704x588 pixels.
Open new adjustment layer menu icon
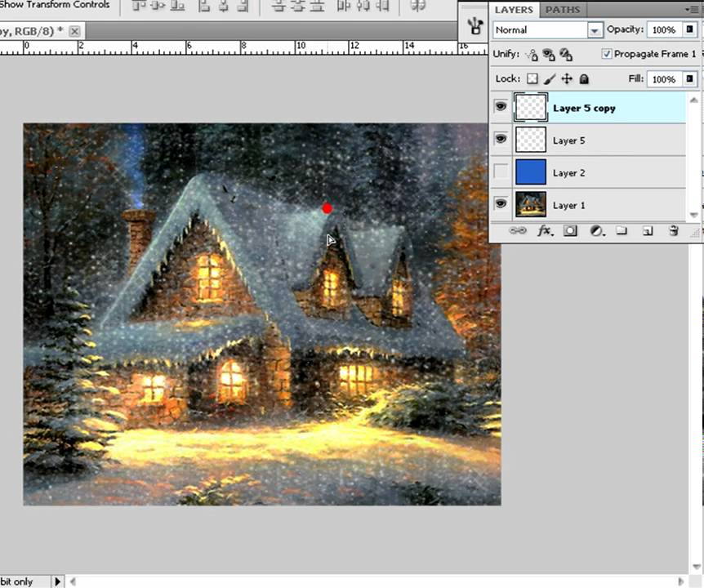597,231
